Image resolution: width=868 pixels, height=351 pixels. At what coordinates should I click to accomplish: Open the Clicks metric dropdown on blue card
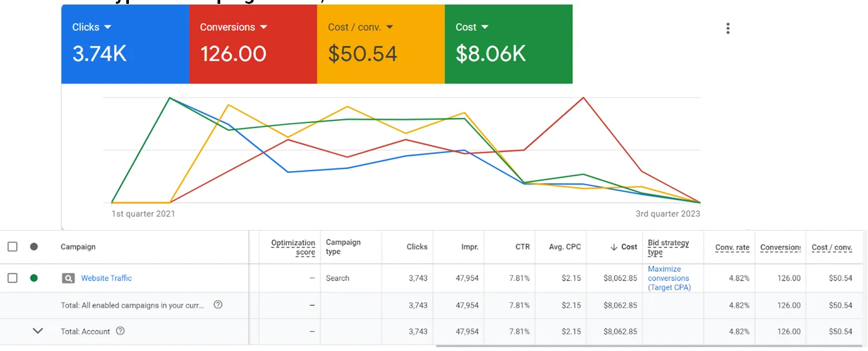coord(108,27)
